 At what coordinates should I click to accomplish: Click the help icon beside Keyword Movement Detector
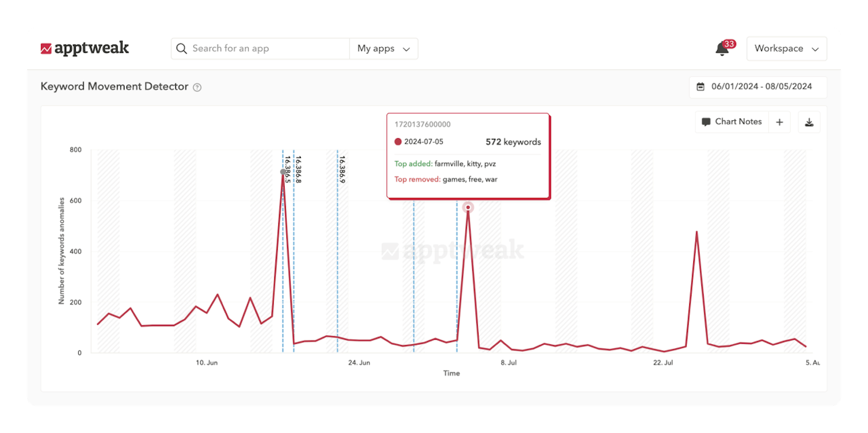[x=197, y=87]
